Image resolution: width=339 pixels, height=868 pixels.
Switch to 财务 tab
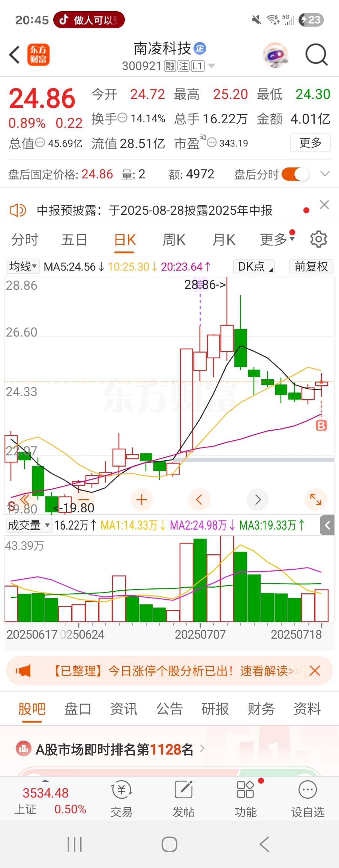(261, 709)
